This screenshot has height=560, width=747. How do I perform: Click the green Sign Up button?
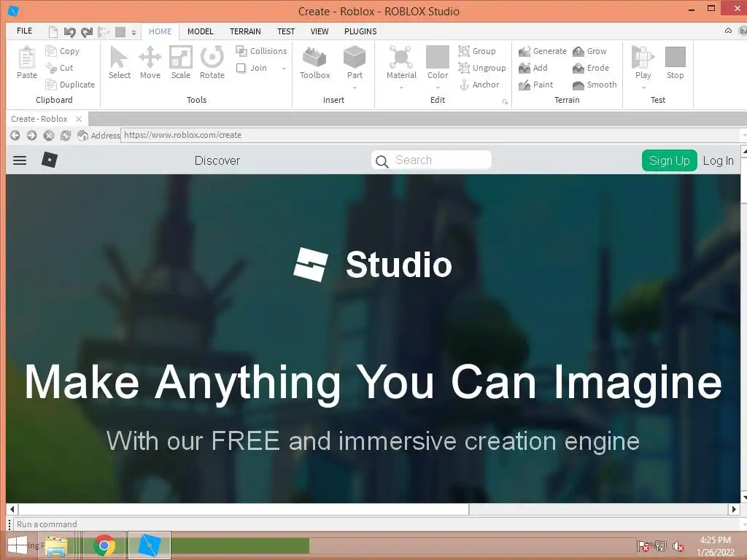coord(670,160)
